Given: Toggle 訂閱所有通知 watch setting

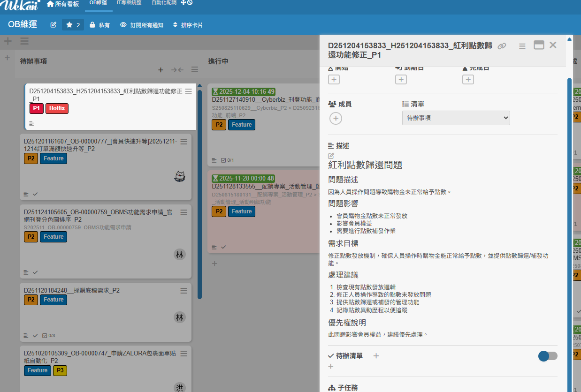Looking at the screenshot, I should coord(141,25).
